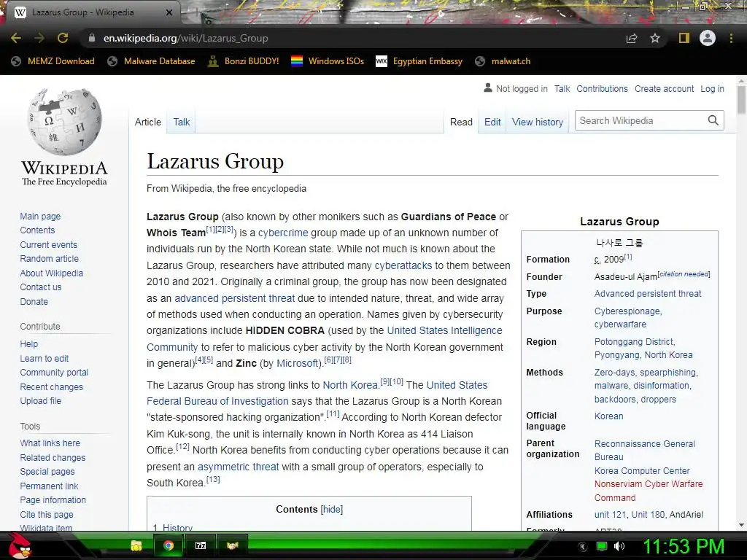Screen dimensions: 747x560
Task: Click the padlock site info icon
Action: point(92,38)
